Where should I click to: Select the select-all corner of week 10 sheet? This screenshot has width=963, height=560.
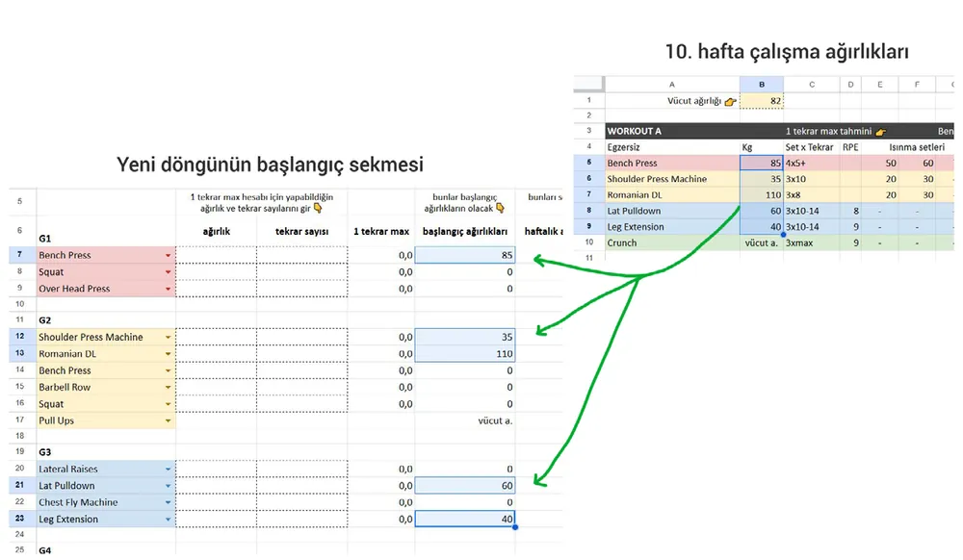[589, 84]
